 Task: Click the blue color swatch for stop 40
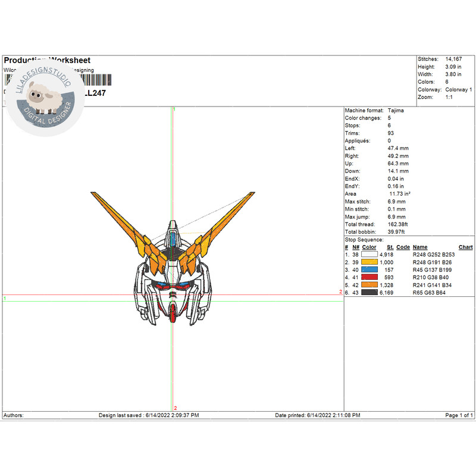tap(370, 268)
